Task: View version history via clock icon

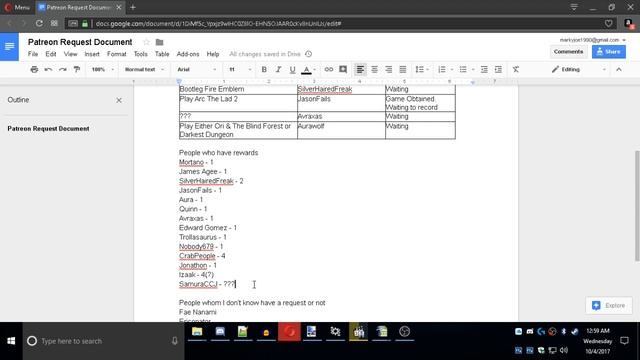Action: coord(309,54)
